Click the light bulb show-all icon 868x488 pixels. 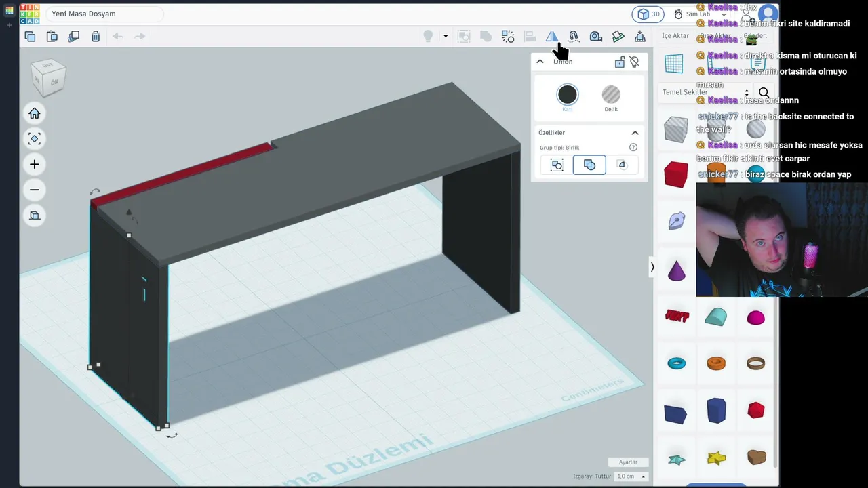coord(428,37)
